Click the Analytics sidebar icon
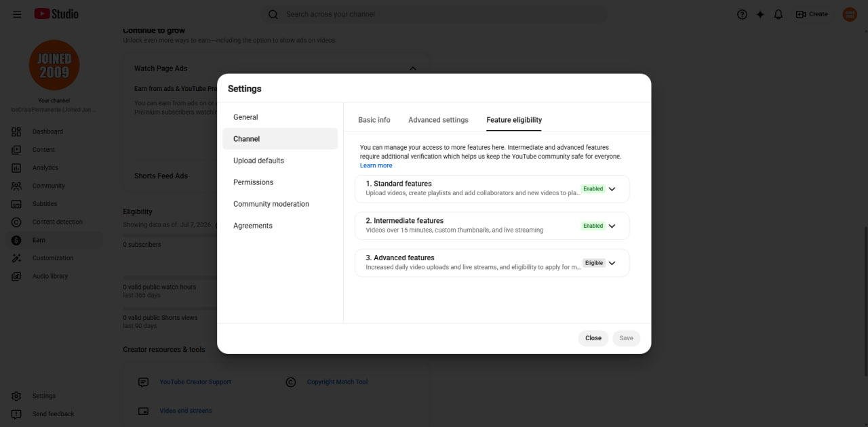Image resolution: width=868 pixels, height=427 pixels. (16, 167)
